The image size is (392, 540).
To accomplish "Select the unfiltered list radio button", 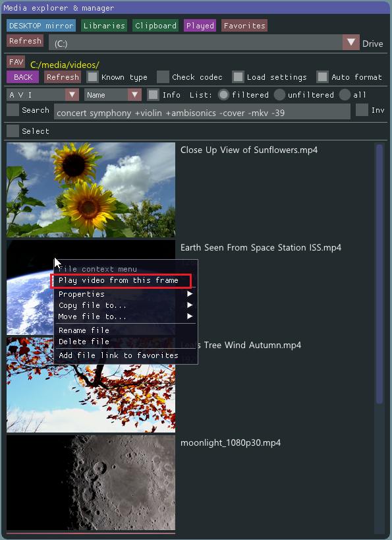I will point(279,95).
